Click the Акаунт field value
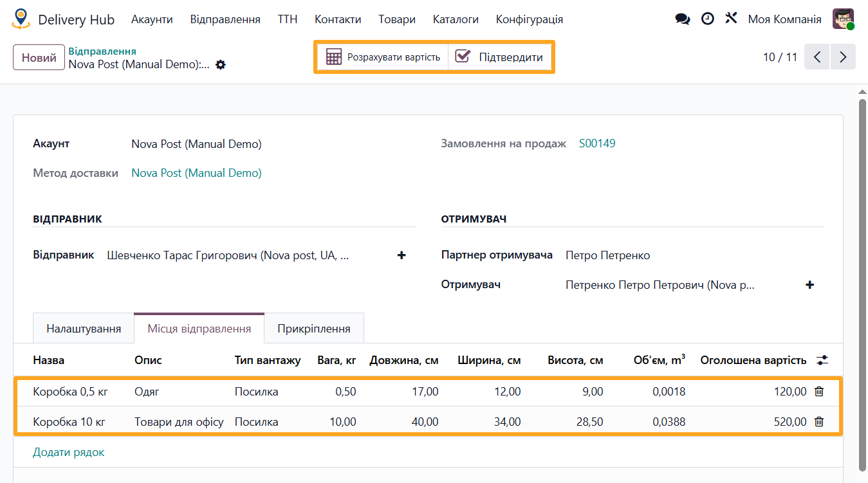868x483 pixels. [196, 144]
